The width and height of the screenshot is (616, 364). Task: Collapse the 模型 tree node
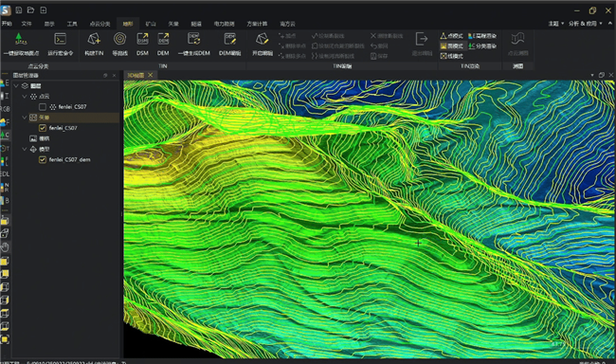pyautogui.click(x=25, y=150)
